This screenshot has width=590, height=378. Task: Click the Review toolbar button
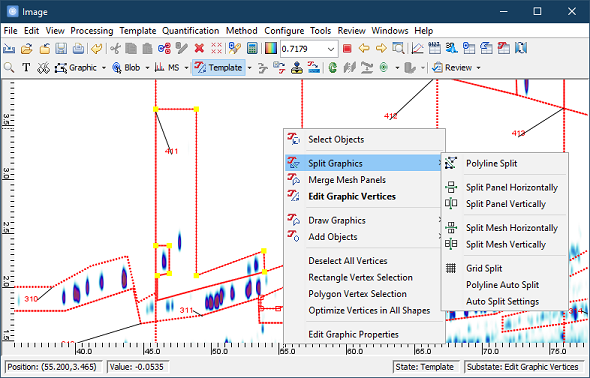pos(452,68)
